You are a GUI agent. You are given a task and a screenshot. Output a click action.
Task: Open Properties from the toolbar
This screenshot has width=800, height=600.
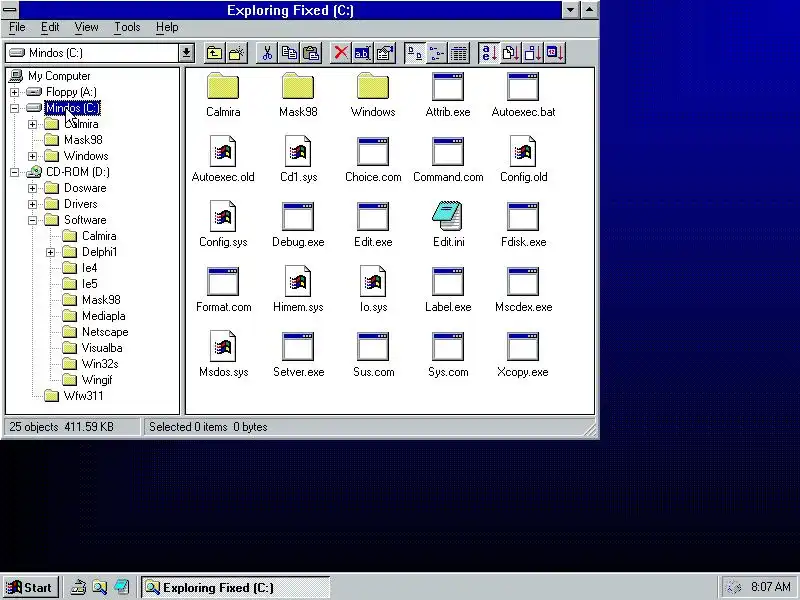[x=385, y=53]
